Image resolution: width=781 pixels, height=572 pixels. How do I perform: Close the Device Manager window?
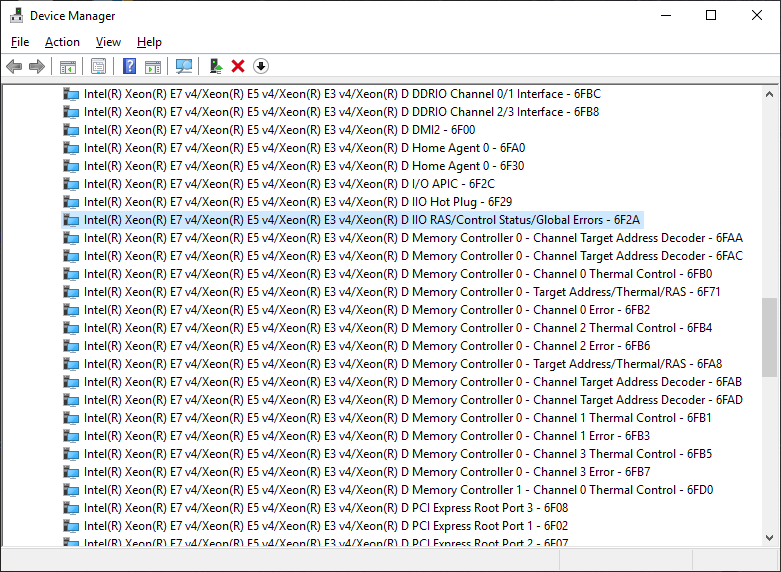[x=757, y=15]
